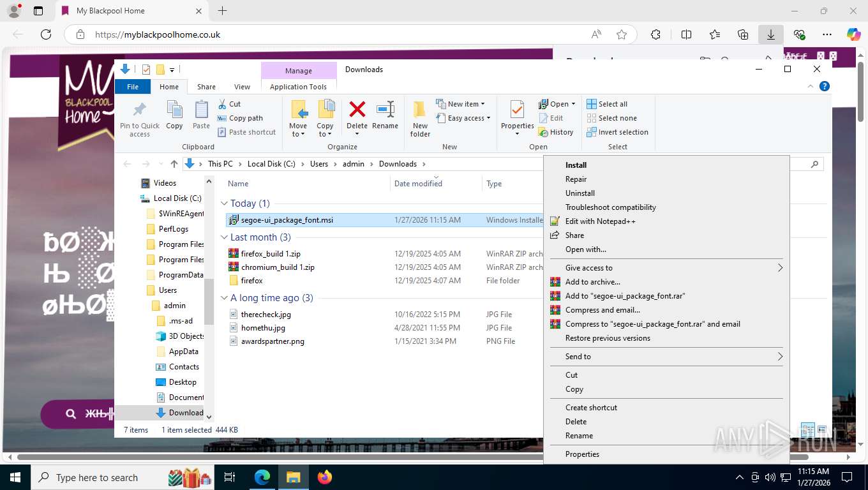The height and width of the screenshot is (490, 868).
Task: Click navigation pane scroll down arrow
Action: point(209,417)
